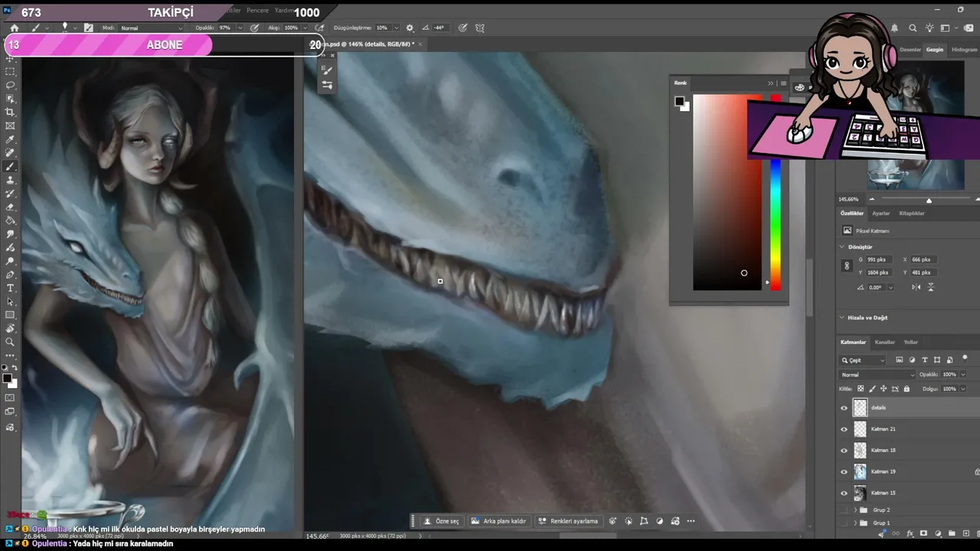Click the Renkleri ayarlama button
Screen dimensions: 980x551
click(568, 521)
